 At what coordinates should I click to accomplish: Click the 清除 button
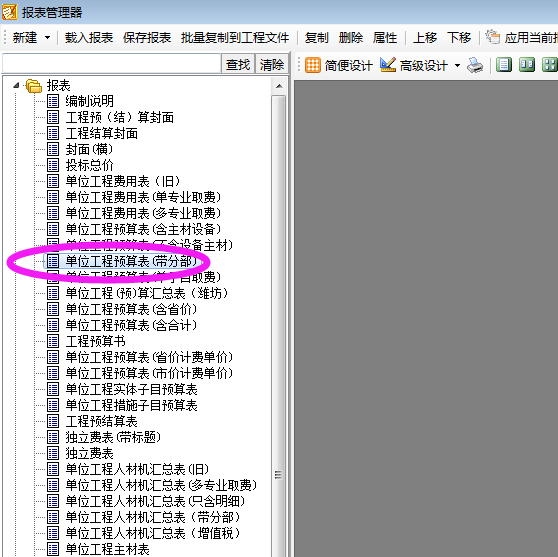(272, 64)
